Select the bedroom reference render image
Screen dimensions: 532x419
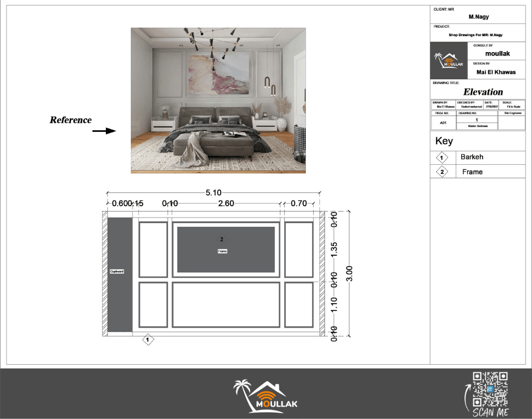(x=218, y=100)
